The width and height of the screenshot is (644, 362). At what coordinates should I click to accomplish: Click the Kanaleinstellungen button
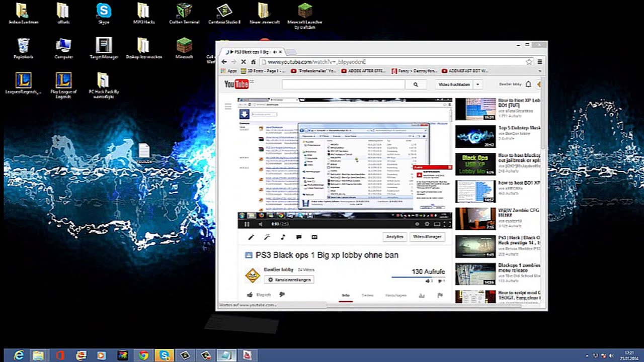[289, 280]
